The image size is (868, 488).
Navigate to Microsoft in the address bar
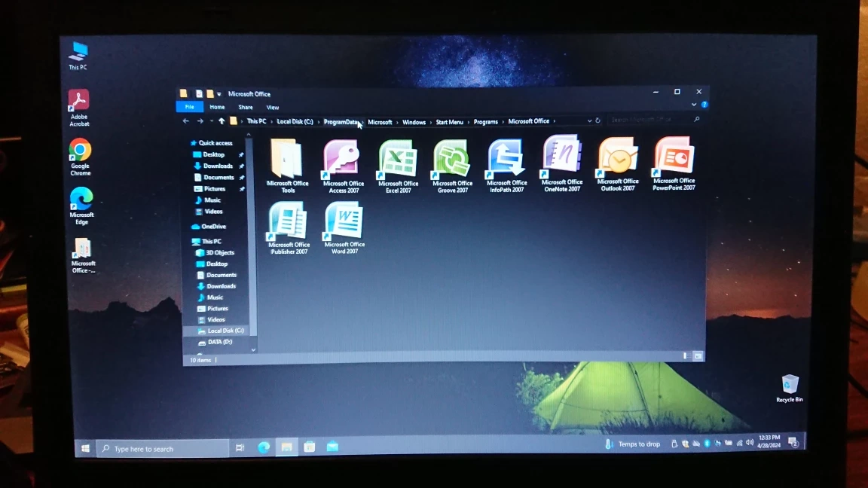380,122
